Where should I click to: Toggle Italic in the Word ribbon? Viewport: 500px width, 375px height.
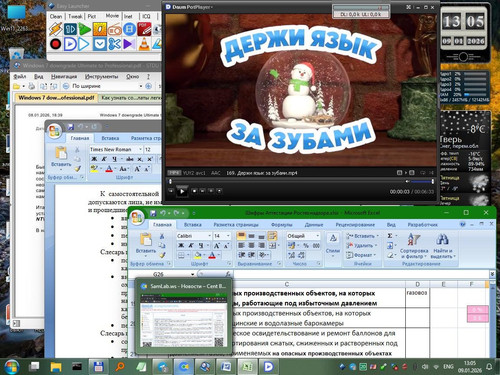pos(104,159)
